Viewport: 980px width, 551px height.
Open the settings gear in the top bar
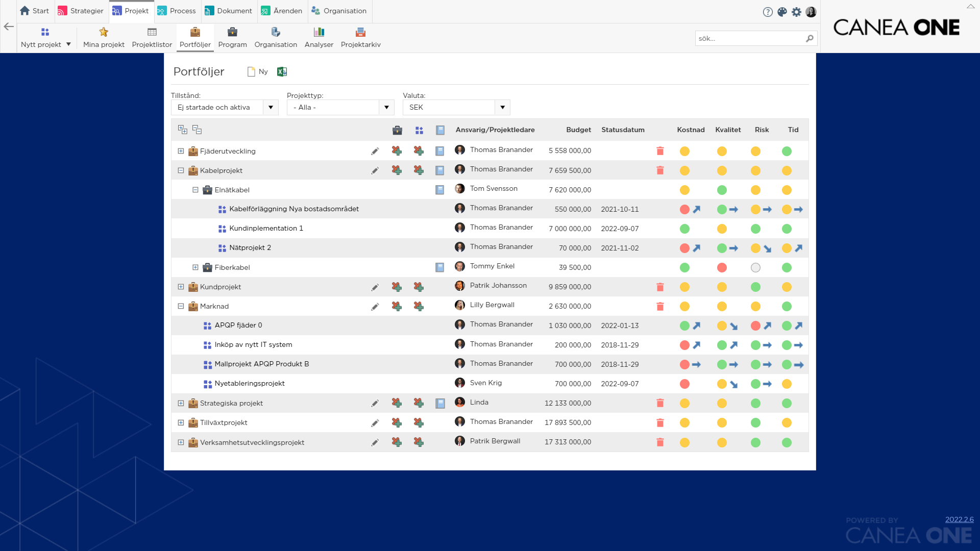tap(796, 12)
